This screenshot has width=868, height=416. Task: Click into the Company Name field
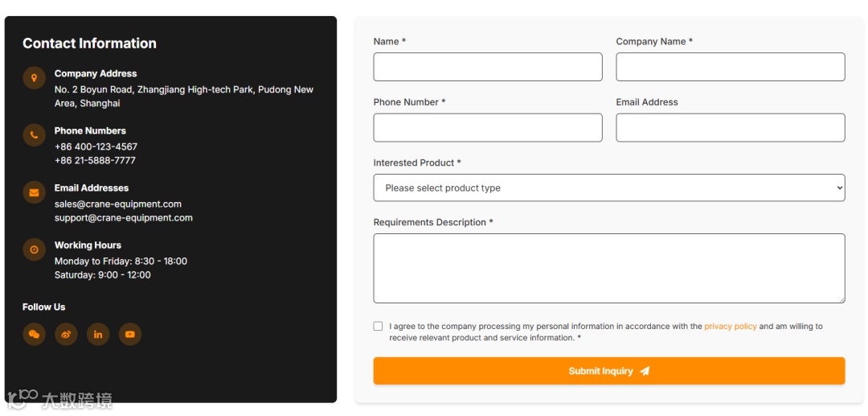(730, 67)
